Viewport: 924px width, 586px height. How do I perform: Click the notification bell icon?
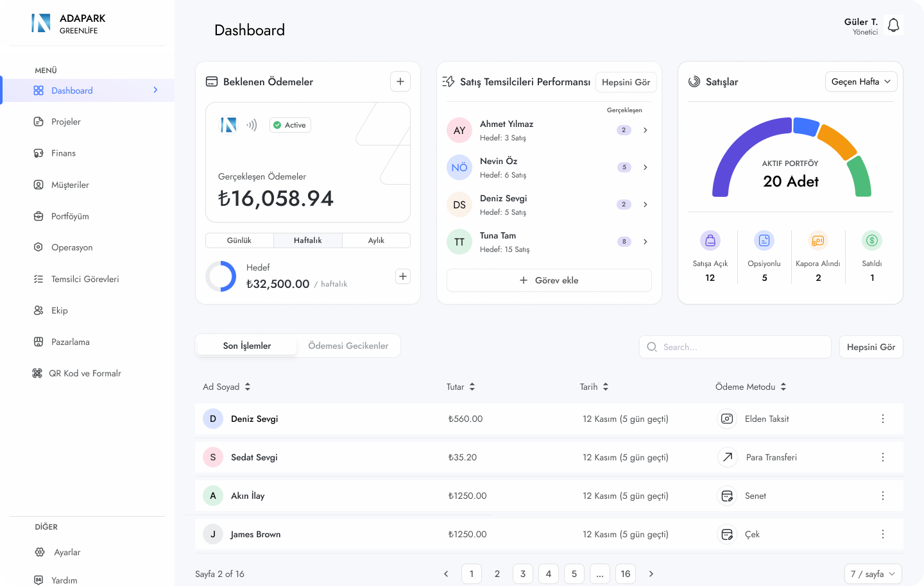pos(893,26)
